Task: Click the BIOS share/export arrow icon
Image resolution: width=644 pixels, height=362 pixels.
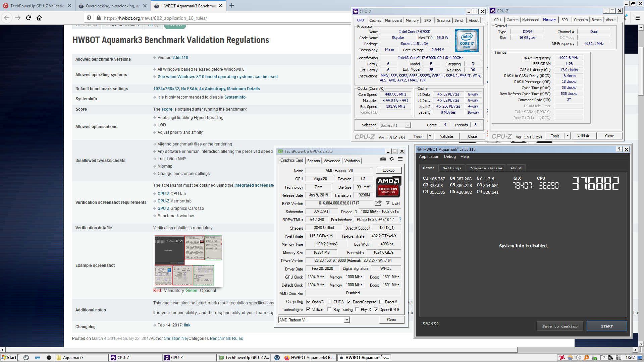Action: [x=378, y=203]
